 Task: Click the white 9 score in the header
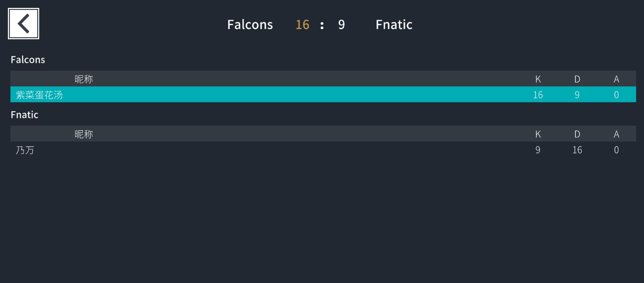click(x=341, y=25)
